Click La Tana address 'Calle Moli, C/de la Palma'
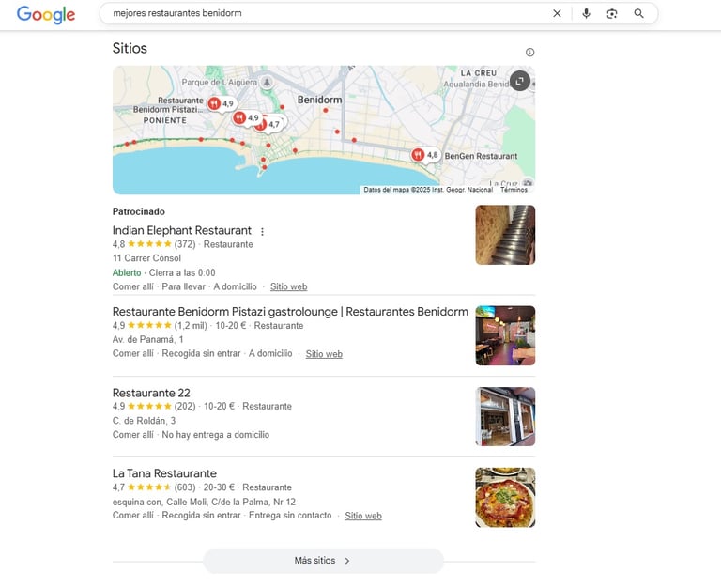Image resolution: width=721 pixels, height=588 pixels. coord(204,502)
